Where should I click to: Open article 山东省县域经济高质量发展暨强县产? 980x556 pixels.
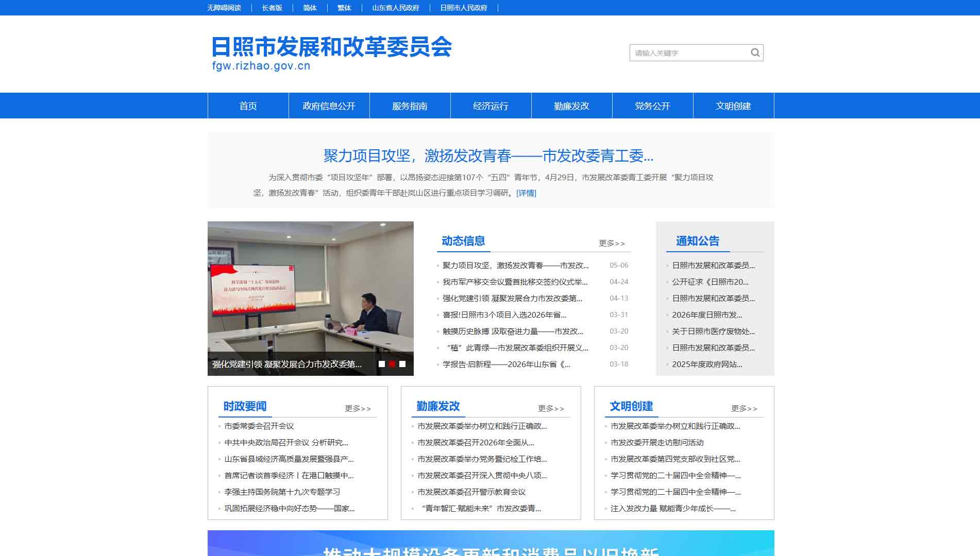click(289, 459)
